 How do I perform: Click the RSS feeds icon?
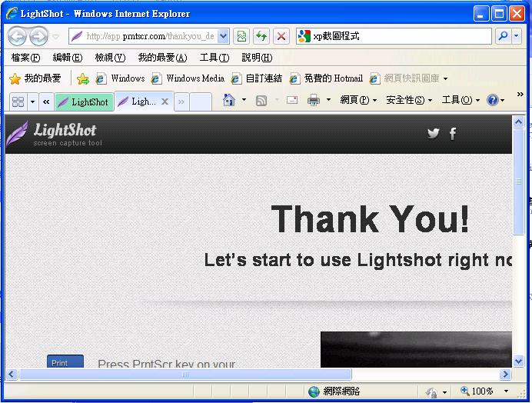[x=261, y=101]
